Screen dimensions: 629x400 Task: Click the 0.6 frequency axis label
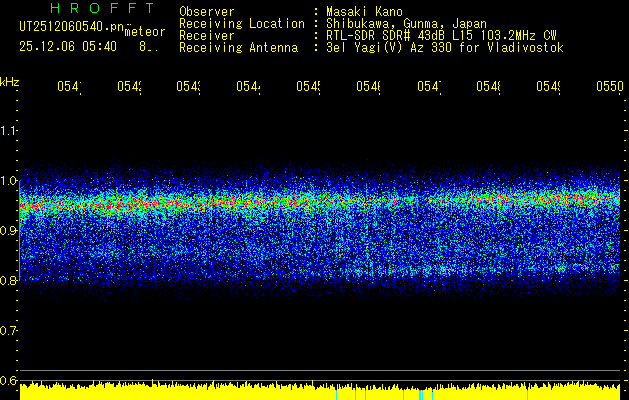(8, 380)
